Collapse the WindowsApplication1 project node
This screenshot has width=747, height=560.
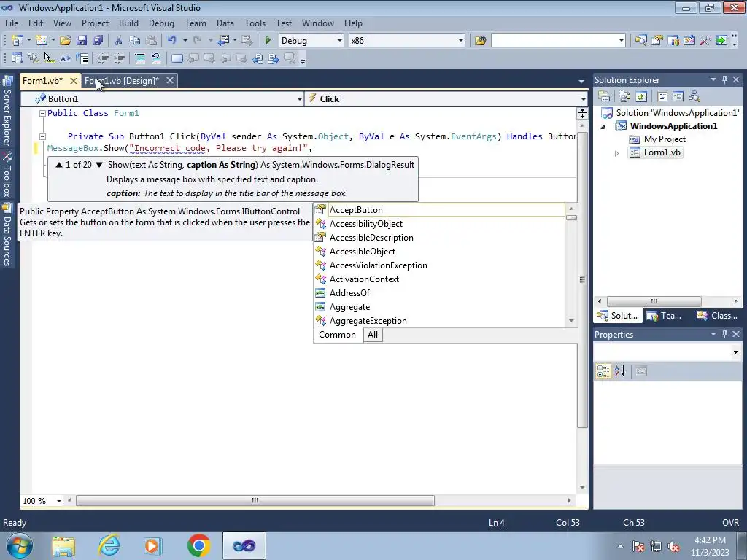pyautogui.click(x=603, y=127)
